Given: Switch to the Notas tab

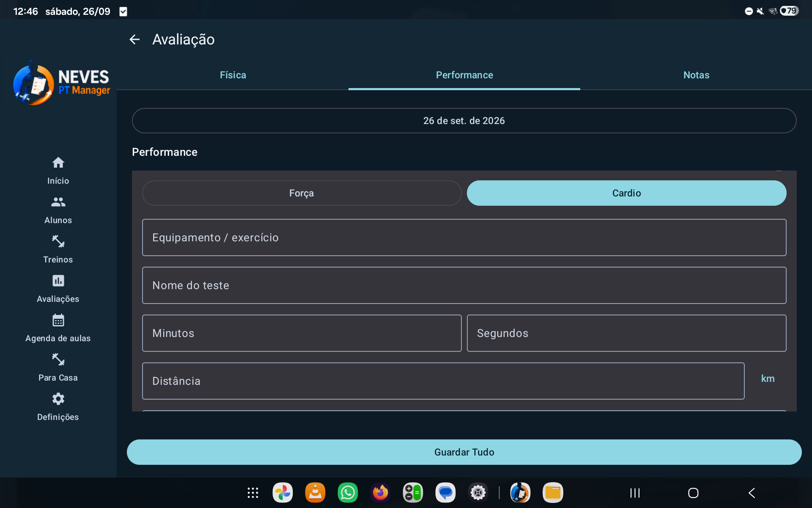Looking at the screenshot, I should click(x=696, y=75).
